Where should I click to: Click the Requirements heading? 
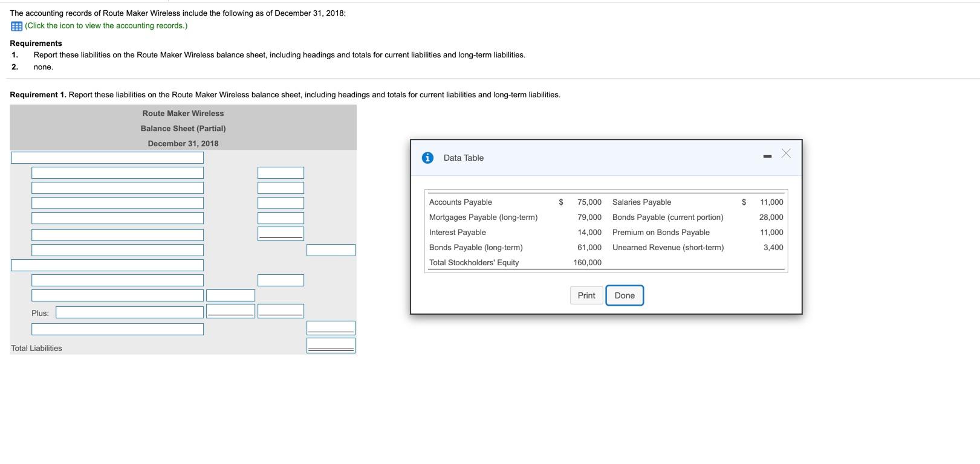36,43
